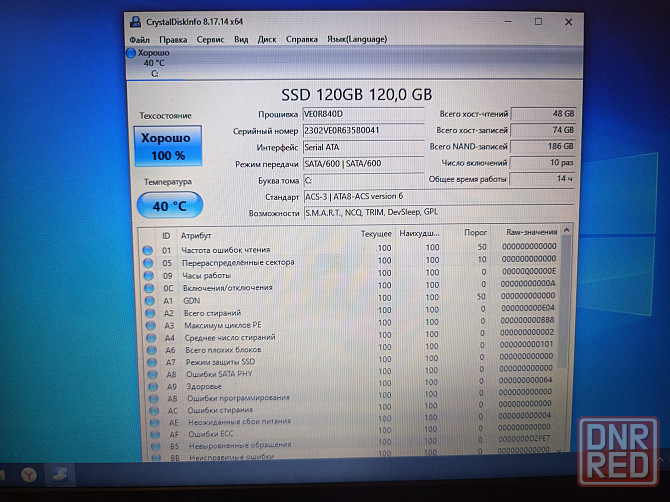Click the power-on count value 10 раз
The width and height of the screenshot is (670, 502).
pos(542,163)
